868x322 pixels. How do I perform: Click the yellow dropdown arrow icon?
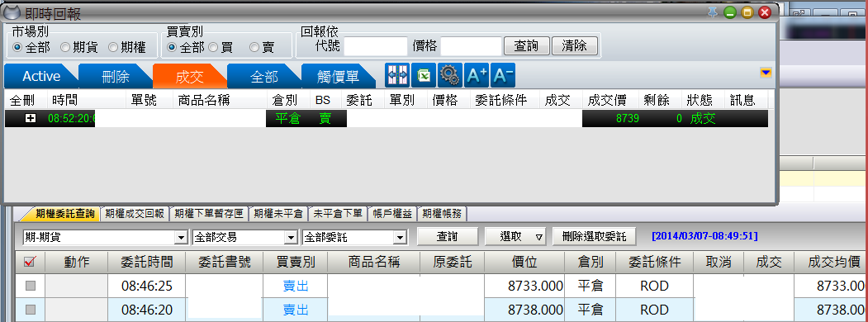[766, 73]
